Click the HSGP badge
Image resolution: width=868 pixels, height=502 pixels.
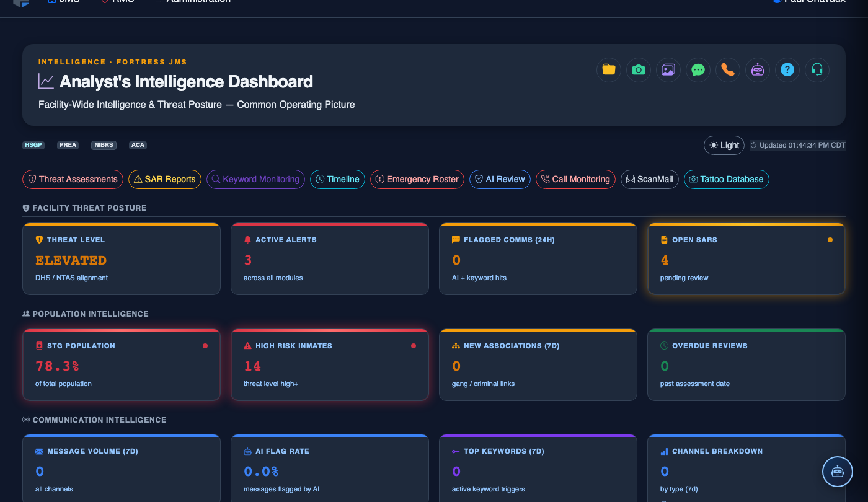coord(33,145)
